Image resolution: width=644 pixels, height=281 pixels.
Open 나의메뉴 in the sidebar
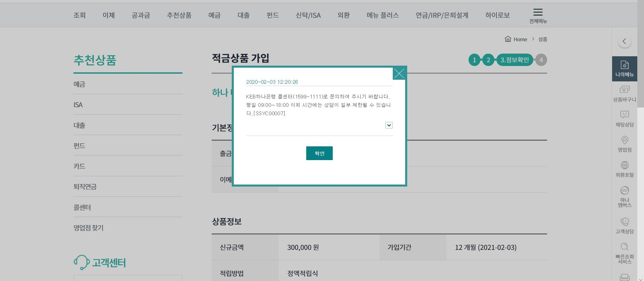[625, 69]
